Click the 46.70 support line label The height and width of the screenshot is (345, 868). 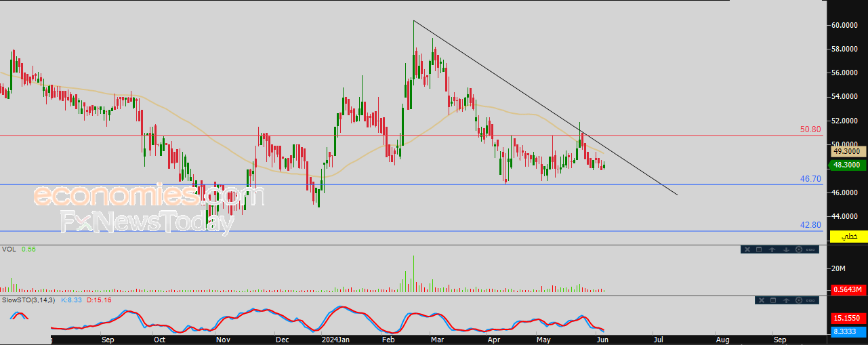pyautogui.click(x=810, y=178)
